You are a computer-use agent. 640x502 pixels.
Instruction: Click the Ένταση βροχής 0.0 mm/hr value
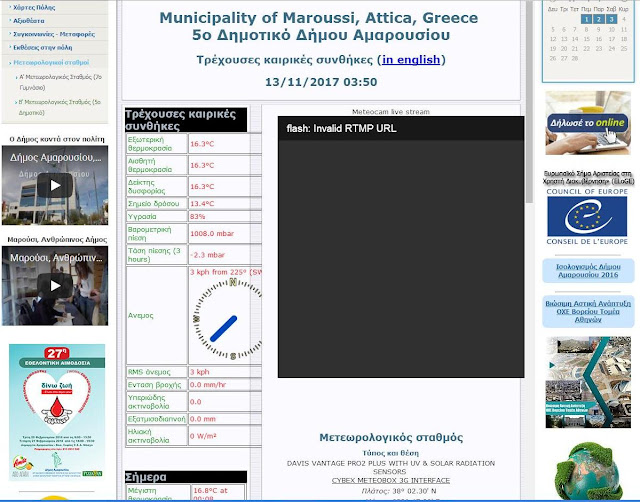[x=208, y=384]
